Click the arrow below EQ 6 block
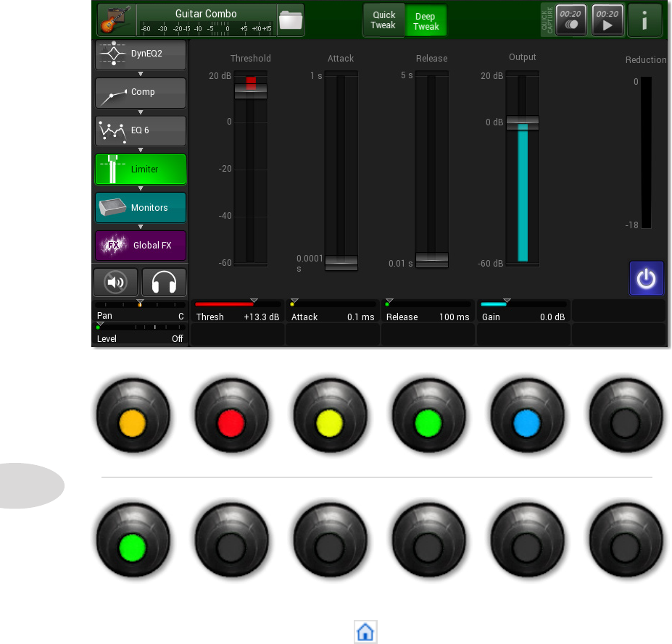This screenshot has height=644, width=672. coord(141,150)
